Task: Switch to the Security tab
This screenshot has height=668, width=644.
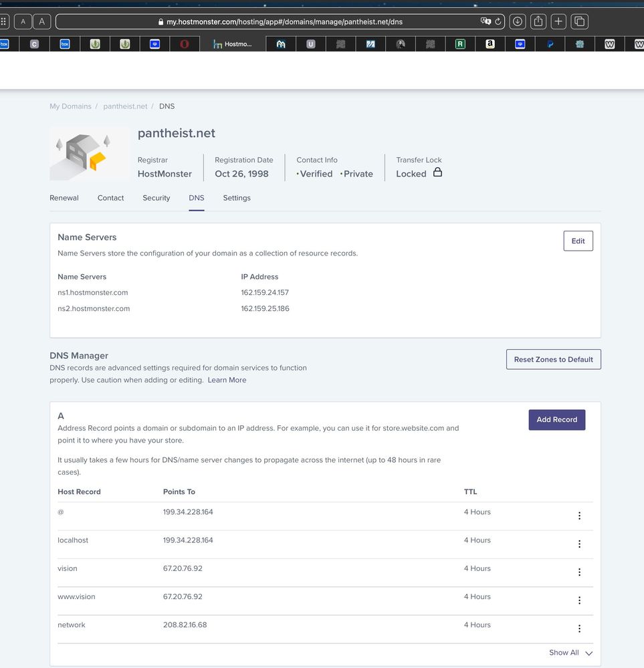Action: [156, 198]
